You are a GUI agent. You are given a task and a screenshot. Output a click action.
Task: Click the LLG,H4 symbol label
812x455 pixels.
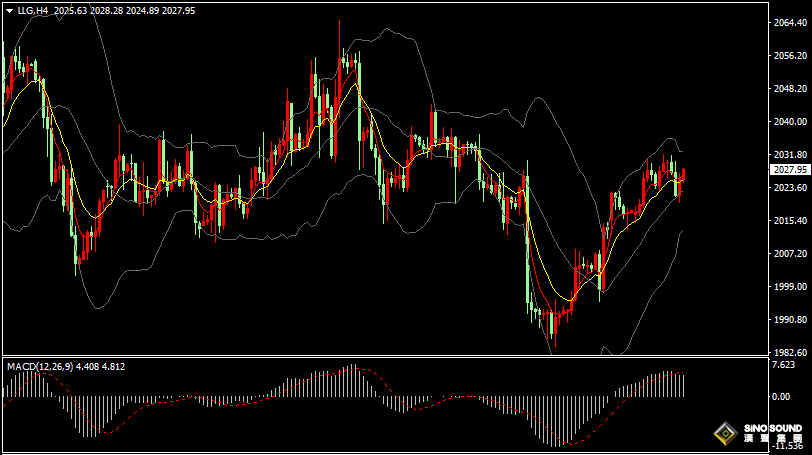32,10
